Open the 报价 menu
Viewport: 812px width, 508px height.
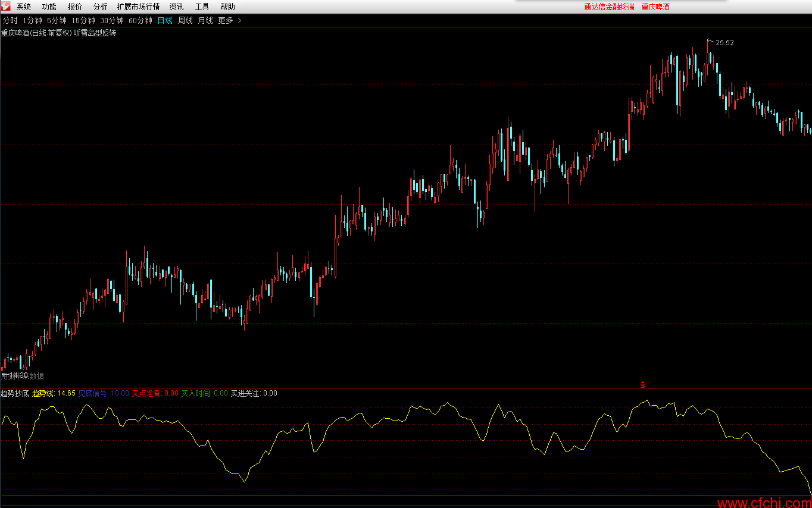(75, 7)
